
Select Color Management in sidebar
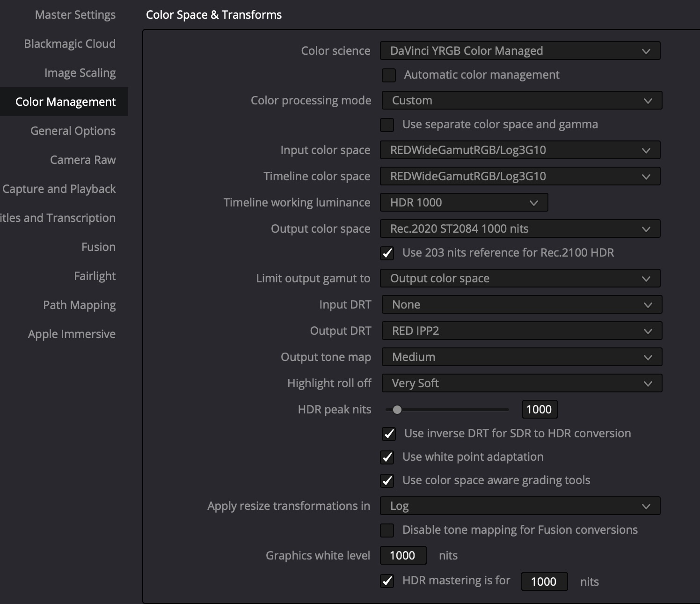[64, 102]
